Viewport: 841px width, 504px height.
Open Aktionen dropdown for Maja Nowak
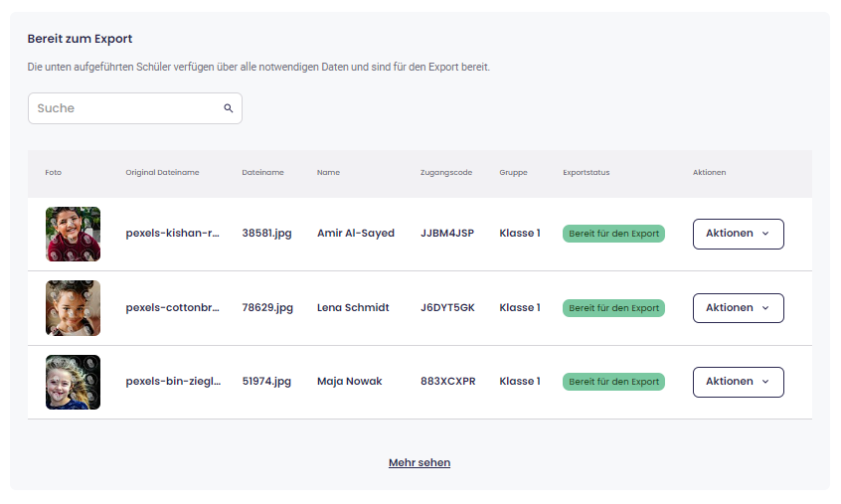click(738, 382)
